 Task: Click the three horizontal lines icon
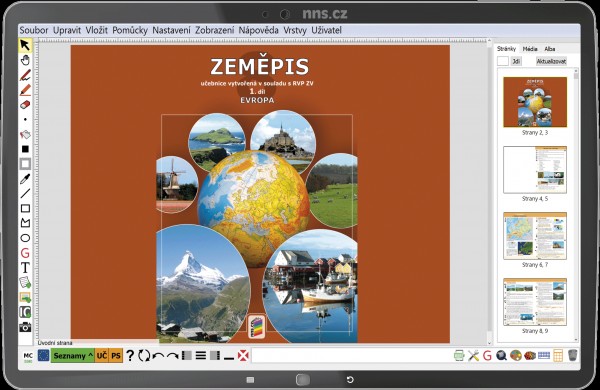(x=201, y=356)
